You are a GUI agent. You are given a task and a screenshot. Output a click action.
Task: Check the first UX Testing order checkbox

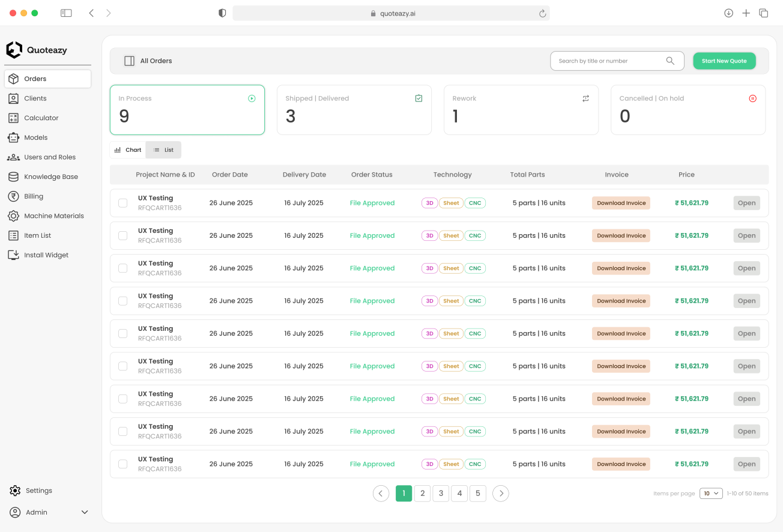(x=122, y=203)
